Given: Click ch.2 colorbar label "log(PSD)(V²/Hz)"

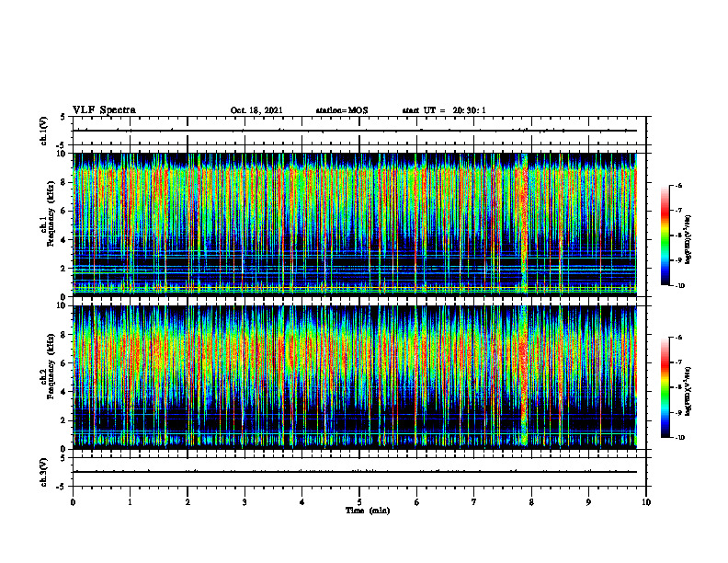Looking at the screenshot, I should pos(688,391).
